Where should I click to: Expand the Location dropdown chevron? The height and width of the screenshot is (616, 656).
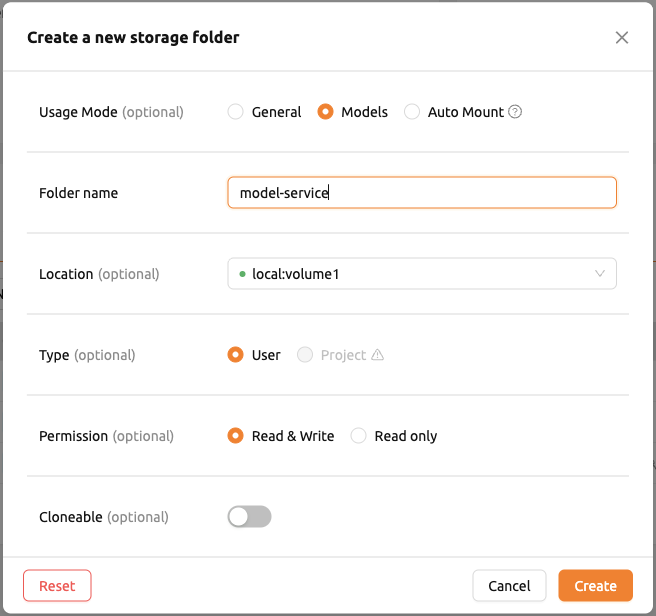(x=600, y=274)
